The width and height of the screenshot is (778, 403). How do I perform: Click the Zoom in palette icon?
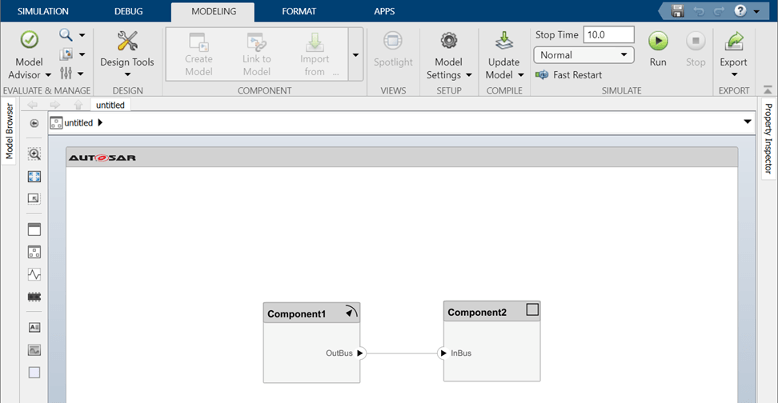tap(34, 154)
